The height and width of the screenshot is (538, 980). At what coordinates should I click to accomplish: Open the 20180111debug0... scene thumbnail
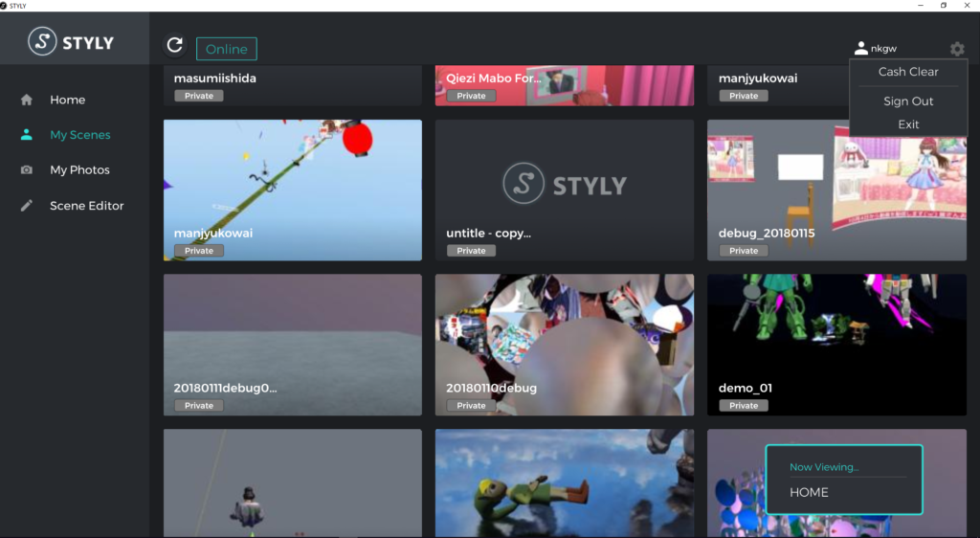(x=293, y=345)
